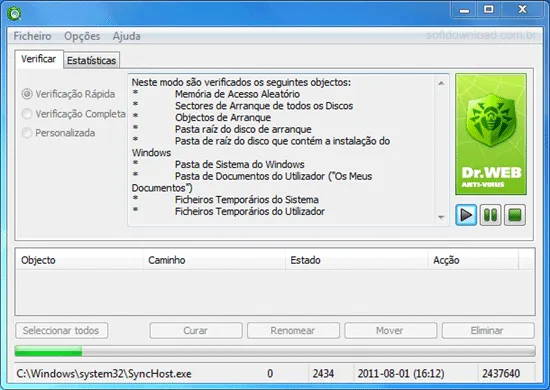Click the Curar button
Screen dimensions: 550x390
coord(196,330)
